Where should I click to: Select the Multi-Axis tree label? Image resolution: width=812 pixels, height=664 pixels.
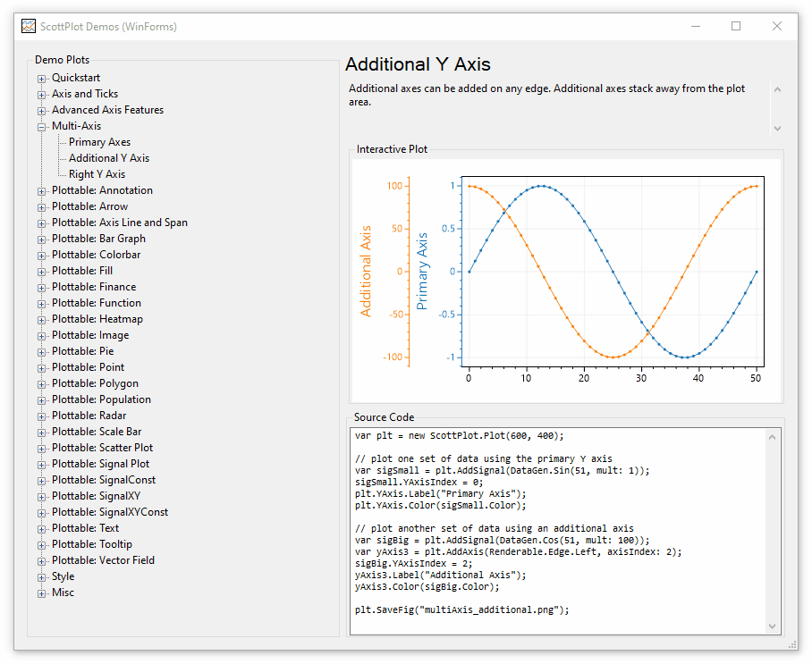(76, 126)
